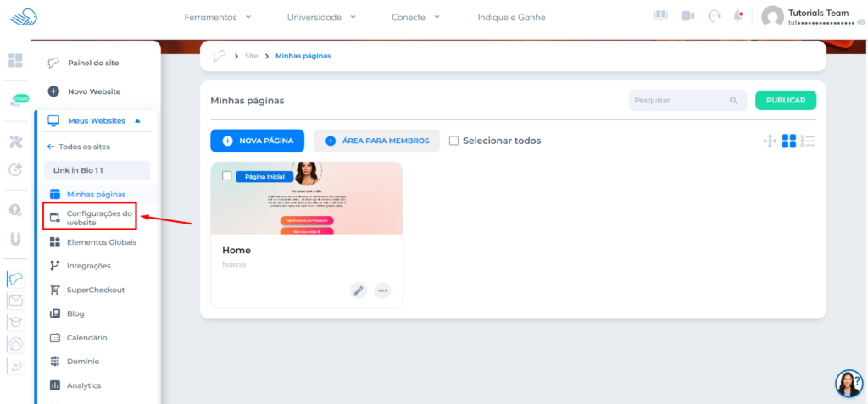868x404 pixels.
Task: Click the search magnifier icon in Pesquisar
Action: point(733,101)
